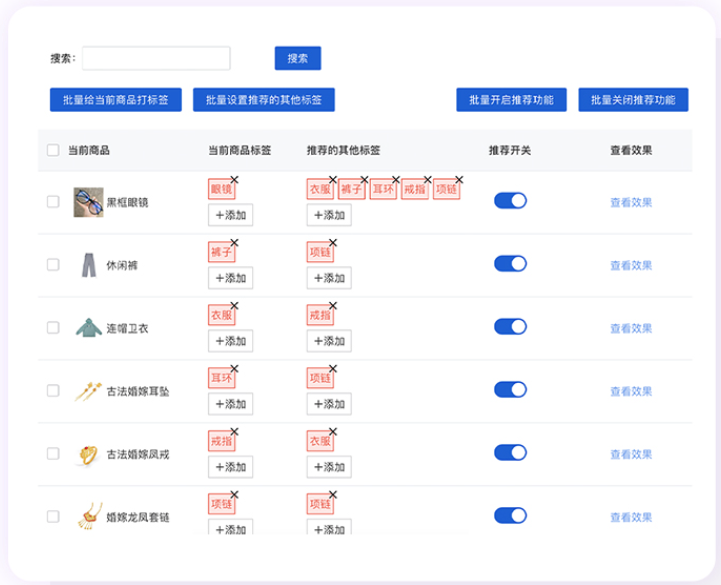The width and height of the screenshot is (721, 585).
Task: Open 古法婚嫁耳坠 product thumbnail
Action: click(x=88, y=391)
